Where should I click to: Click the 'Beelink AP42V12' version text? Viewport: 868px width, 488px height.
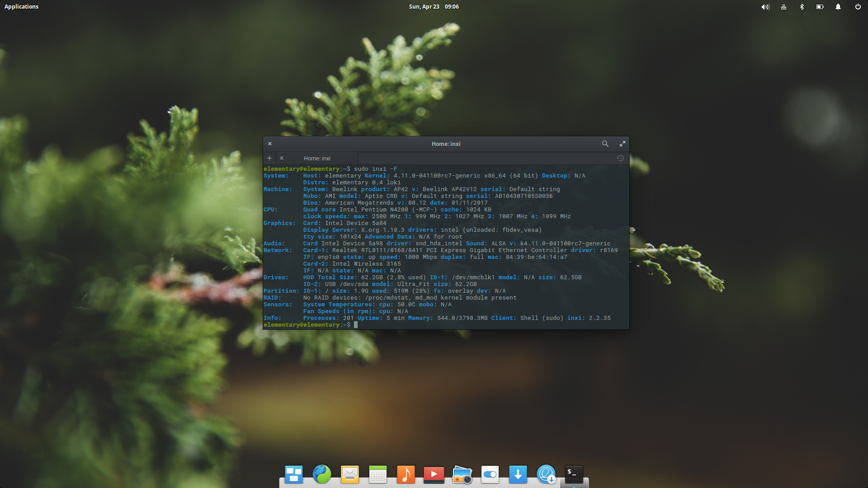tap(450, 189)
